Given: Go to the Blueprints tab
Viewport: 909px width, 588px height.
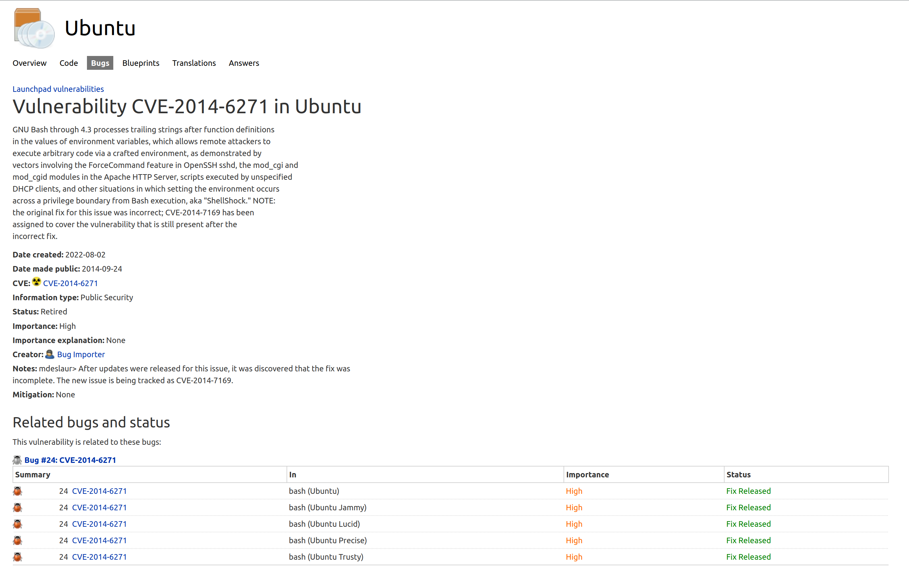Looking at the screenshot, I should (141, 63).
